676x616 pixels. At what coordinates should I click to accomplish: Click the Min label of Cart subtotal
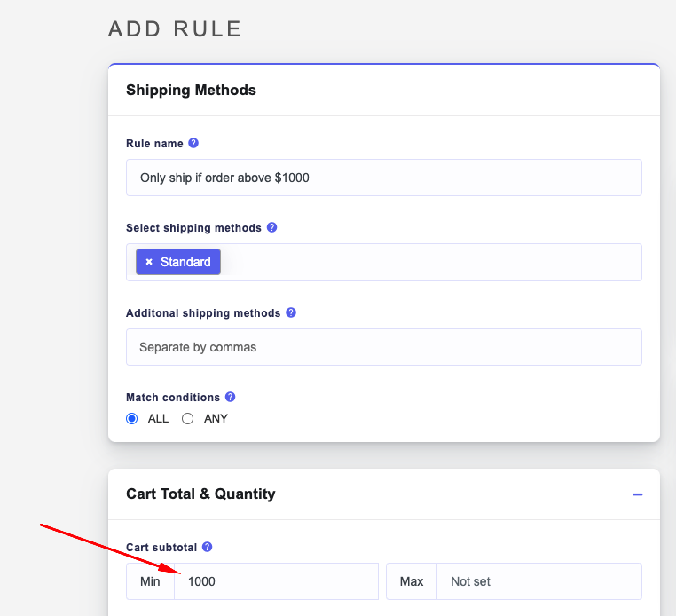tap(151, 581)
